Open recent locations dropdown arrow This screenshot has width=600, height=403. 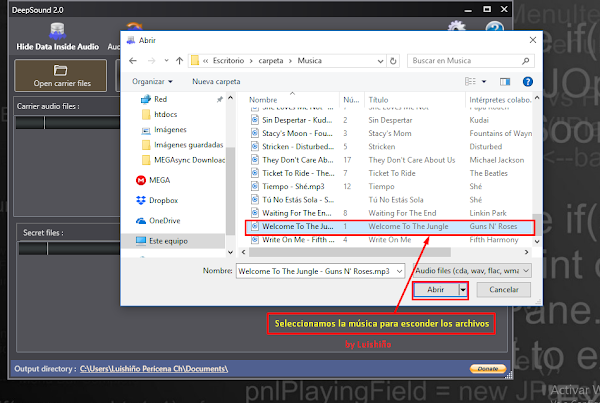(x=166, y=60)
